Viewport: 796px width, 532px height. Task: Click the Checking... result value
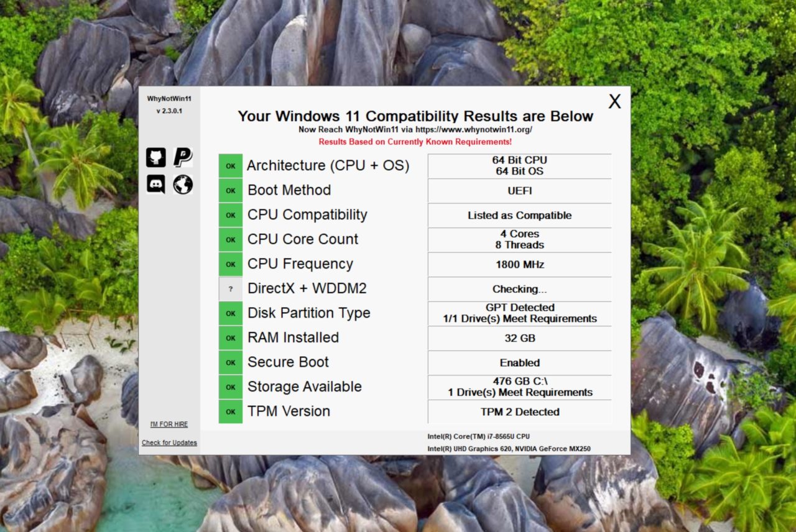point(520,289)
